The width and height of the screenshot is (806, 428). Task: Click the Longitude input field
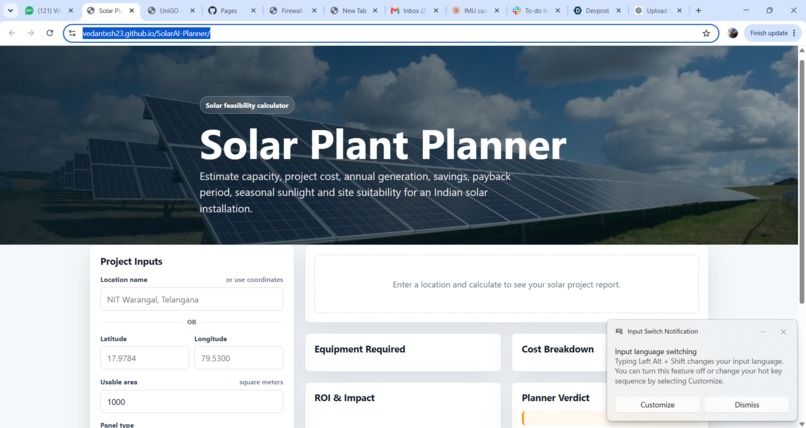coord(239,358)
